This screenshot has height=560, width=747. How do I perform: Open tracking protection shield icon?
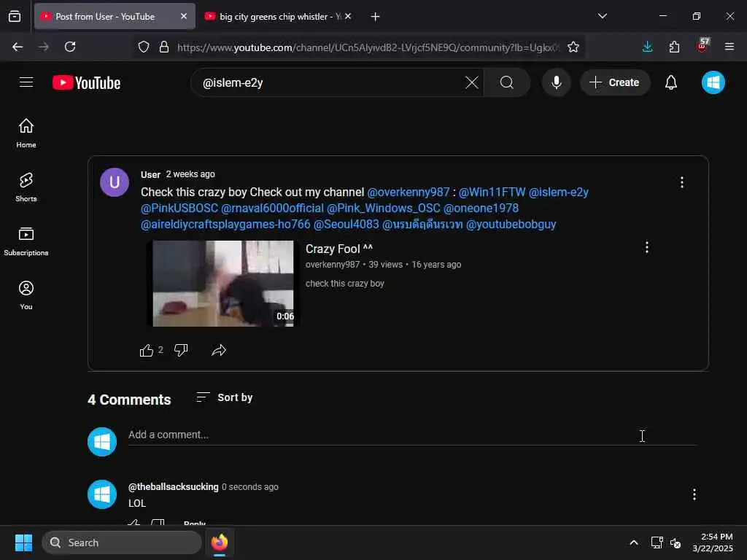(144, 47)
